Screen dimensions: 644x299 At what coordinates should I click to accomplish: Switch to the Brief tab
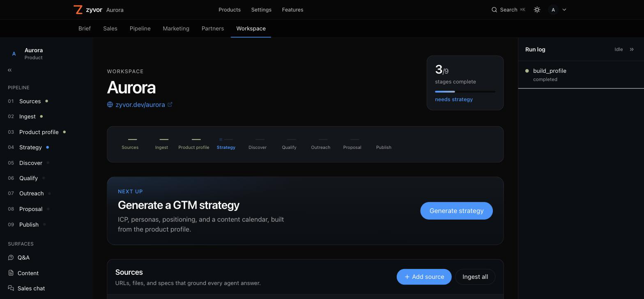coord(85,28)
